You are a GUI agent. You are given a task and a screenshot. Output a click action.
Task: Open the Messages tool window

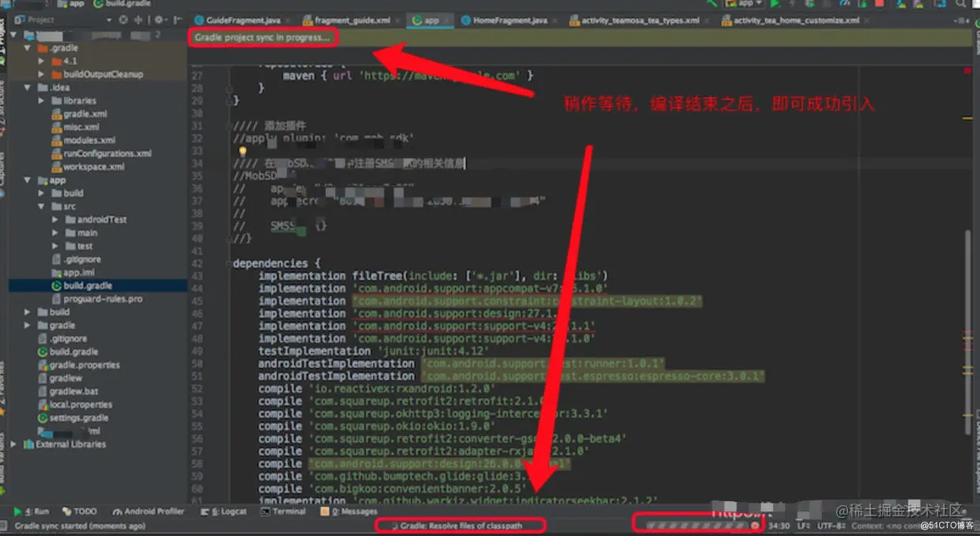(349, 511)
